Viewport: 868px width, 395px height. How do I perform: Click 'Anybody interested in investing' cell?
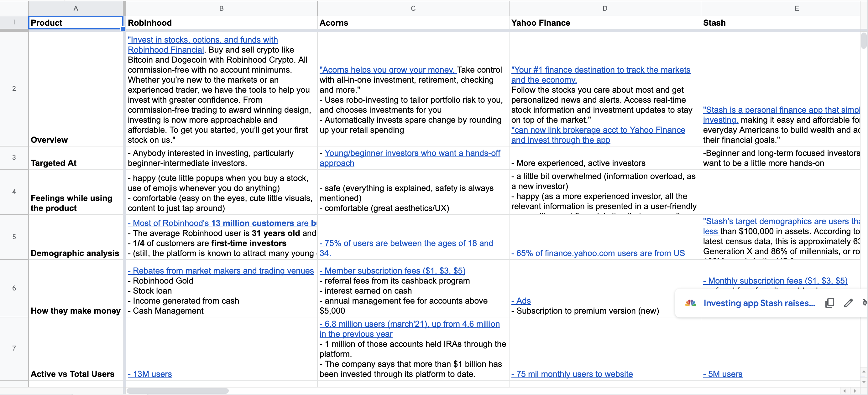click(221, 157)
